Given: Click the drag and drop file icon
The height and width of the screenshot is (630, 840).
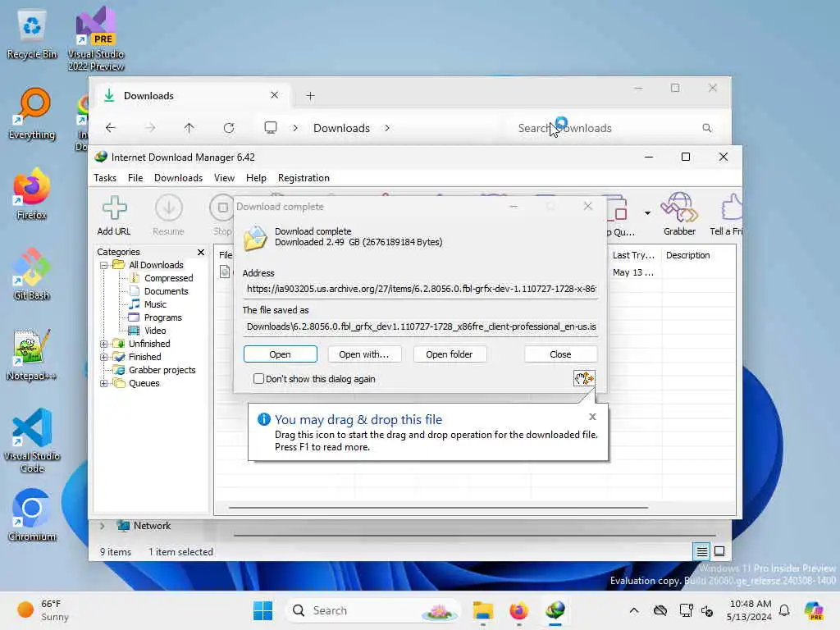Looking at the screenshot, I should pos(583,378).
